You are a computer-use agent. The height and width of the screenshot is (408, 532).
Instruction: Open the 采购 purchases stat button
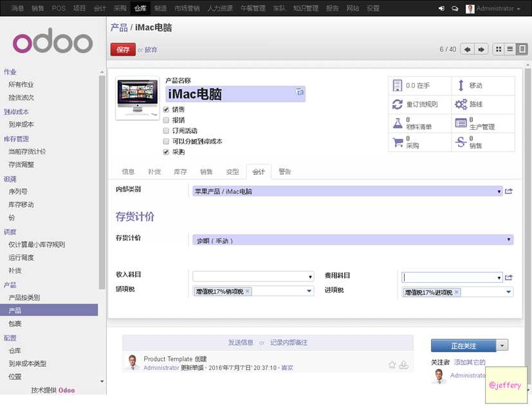coord(419,142)
